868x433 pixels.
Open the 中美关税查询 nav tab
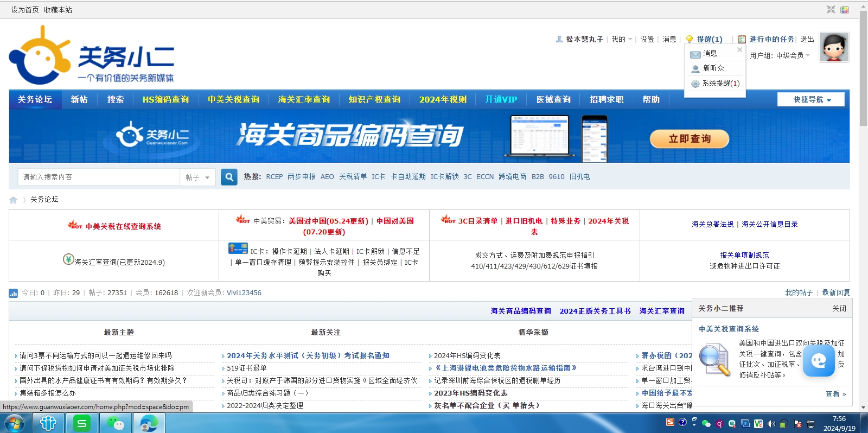[x=233, y=99]
